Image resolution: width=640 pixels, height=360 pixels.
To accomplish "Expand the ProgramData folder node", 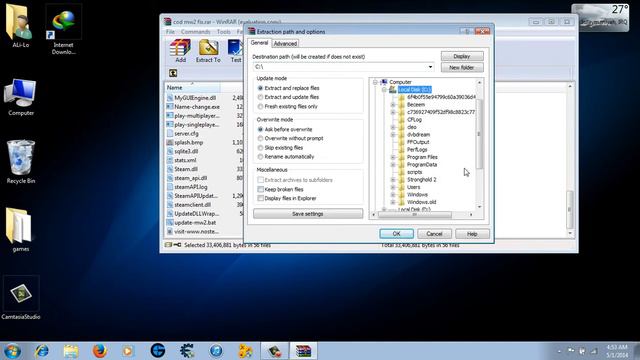I will coord(393,165).
